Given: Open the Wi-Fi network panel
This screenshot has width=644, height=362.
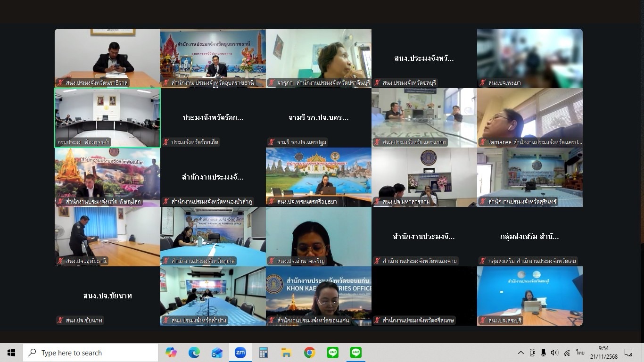Looking at the screenshot, I should tap(567, 353).
